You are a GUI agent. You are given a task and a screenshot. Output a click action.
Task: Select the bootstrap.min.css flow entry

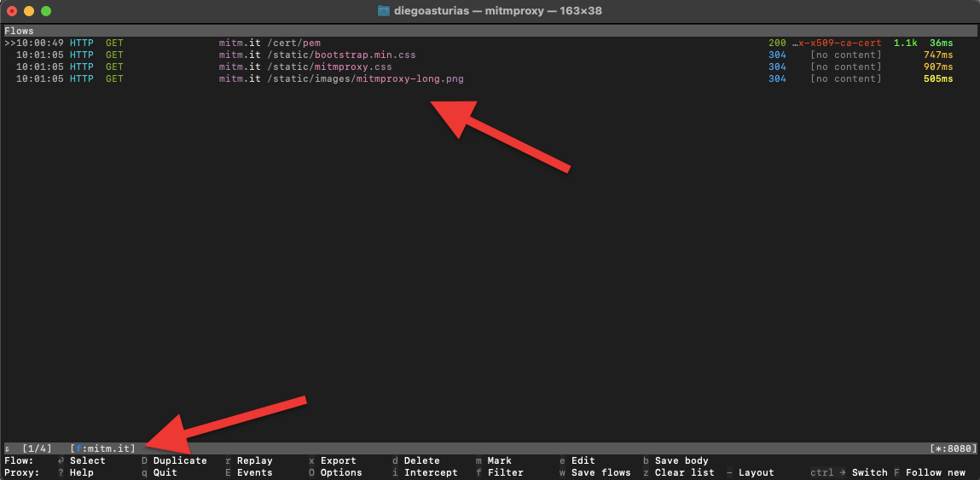coord(341,55)
